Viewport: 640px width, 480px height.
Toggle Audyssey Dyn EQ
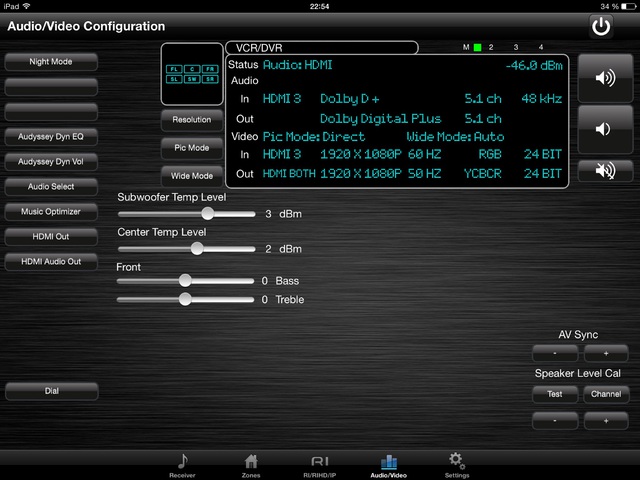point(51,137)
